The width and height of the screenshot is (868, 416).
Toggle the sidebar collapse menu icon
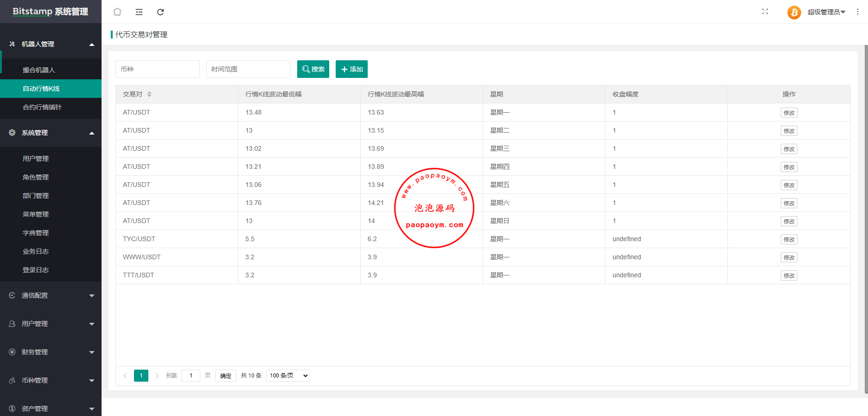click(139, 12)
